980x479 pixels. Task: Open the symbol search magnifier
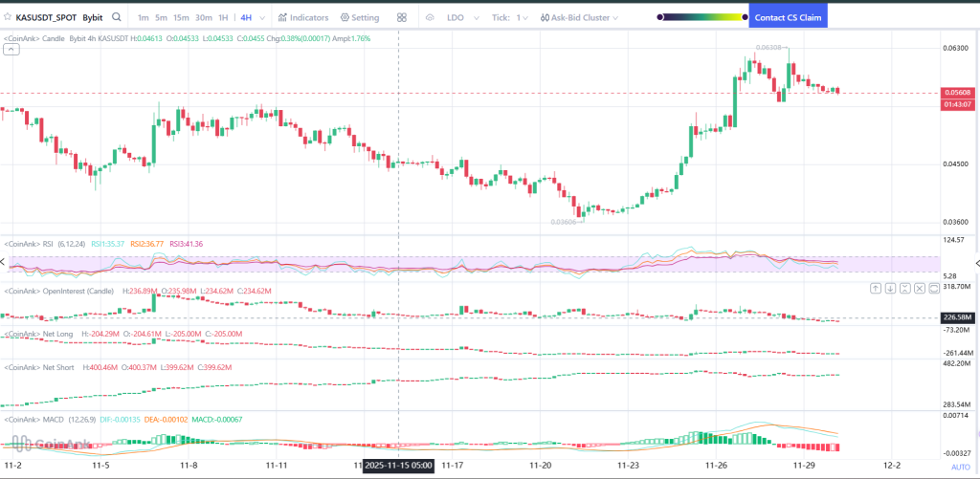[117, 17]
